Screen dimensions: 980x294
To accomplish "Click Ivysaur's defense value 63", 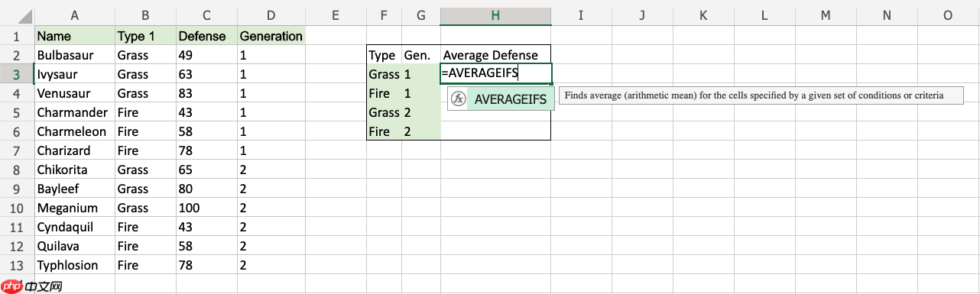I will click(206, 74).
